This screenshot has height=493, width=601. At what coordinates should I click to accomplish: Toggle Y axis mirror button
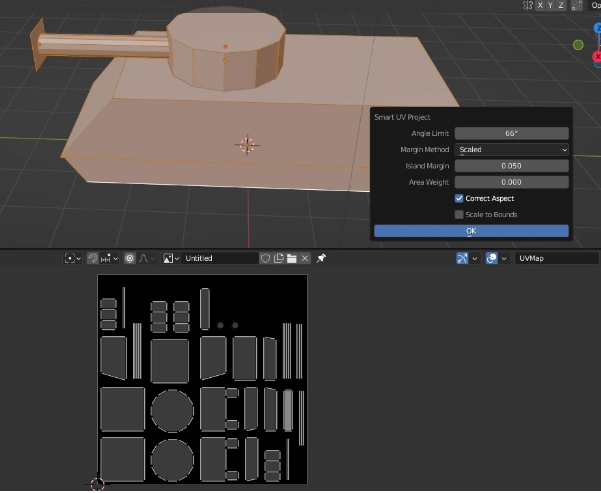551,5
